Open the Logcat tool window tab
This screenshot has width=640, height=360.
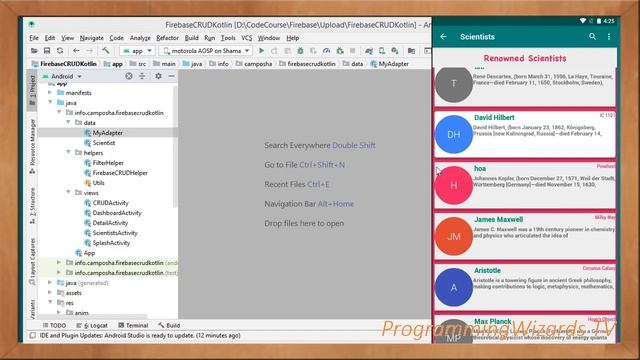(x=92, y=325)
